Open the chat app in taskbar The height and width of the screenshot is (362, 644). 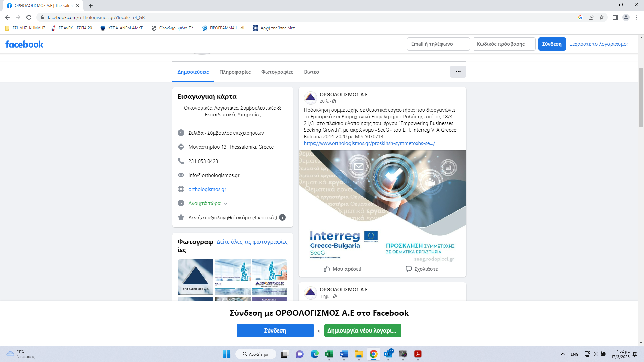(x=300, y=354)
